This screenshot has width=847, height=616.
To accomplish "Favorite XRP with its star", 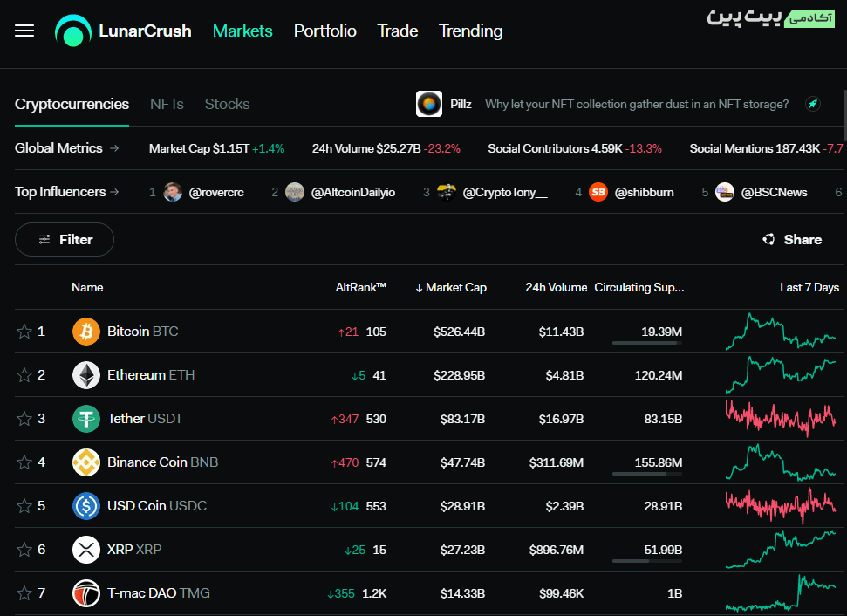I will pos(24,550).
